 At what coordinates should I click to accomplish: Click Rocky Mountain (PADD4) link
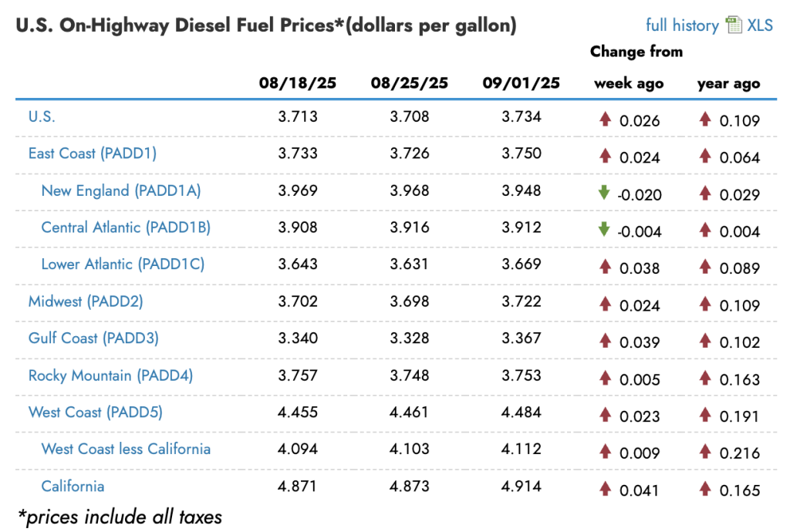click(x=110, y=375)
